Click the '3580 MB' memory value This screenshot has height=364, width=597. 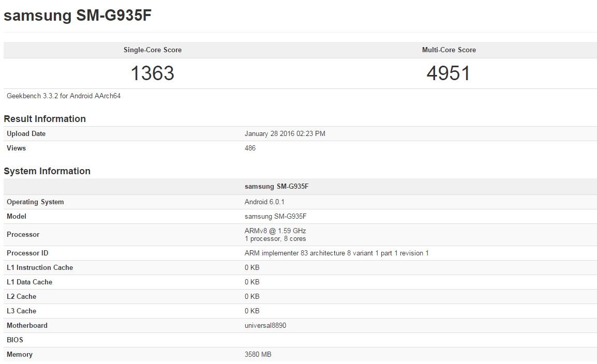(x=258, y=355)
